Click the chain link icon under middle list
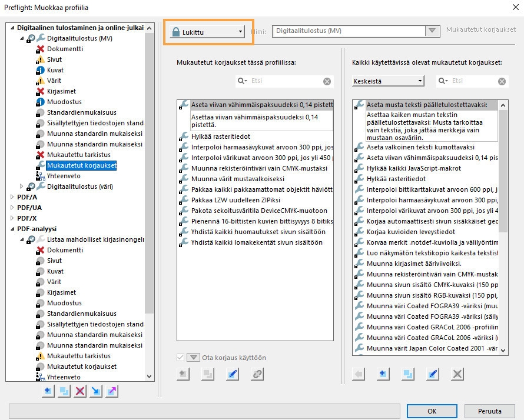 click(x=257, y=374)
